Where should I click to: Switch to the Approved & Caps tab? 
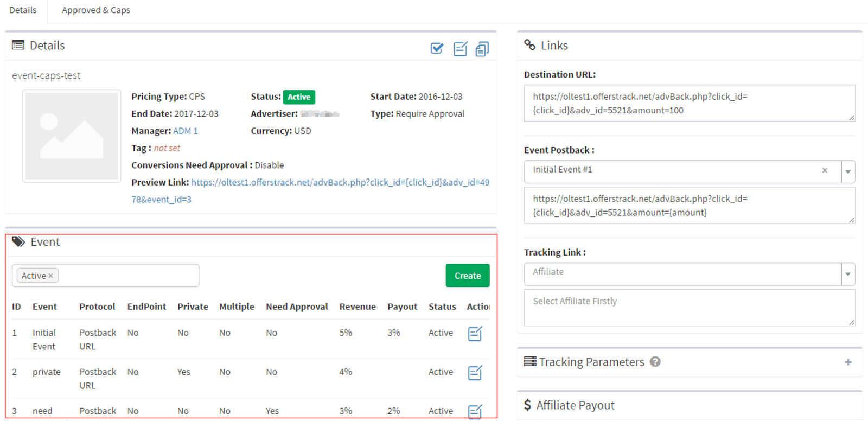click(x=96, y=10)
